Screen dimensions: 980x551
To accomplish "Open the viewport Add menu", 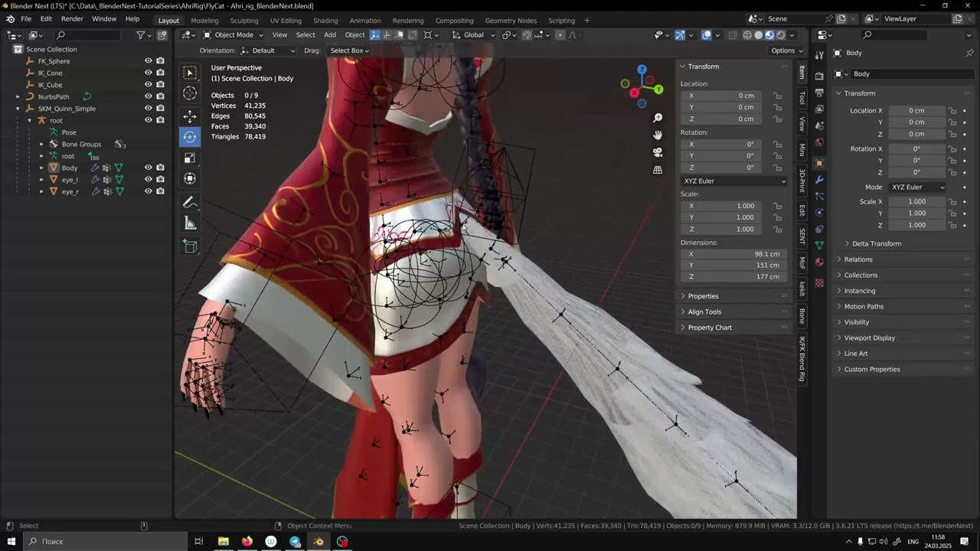I will tap(330, 34).
